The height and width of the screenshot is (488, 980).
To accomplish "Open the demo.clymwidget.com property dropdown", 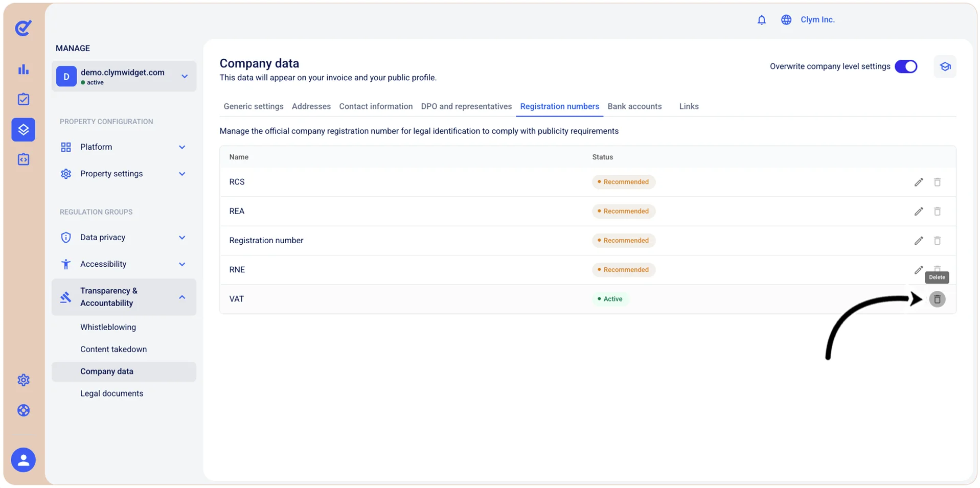I will coord(124,77).
